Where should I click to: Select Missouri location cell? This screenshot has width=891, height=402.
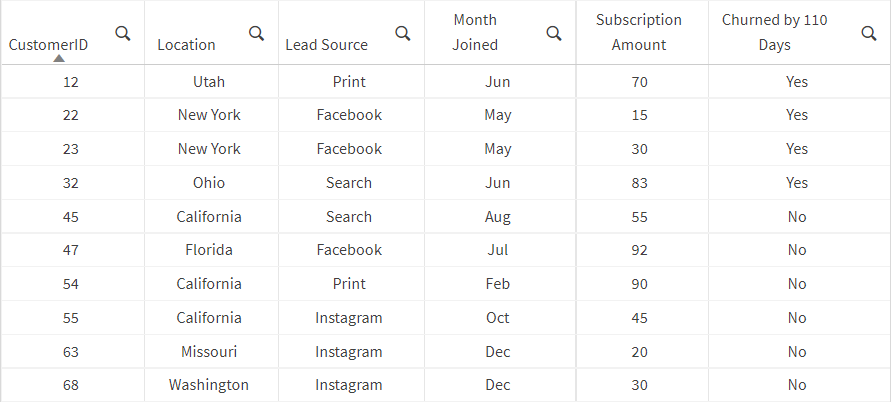click(x=209, y=352)
